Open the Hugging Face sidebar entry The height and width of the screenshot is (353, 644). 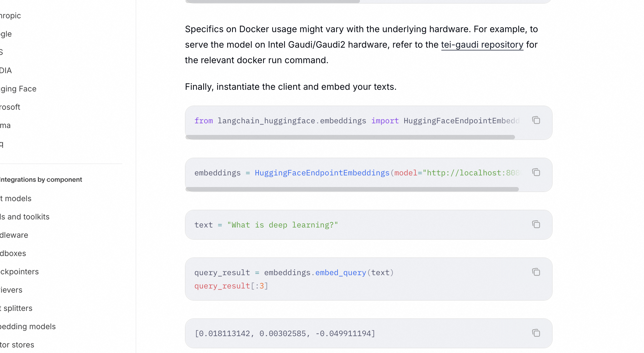point(18,89)
